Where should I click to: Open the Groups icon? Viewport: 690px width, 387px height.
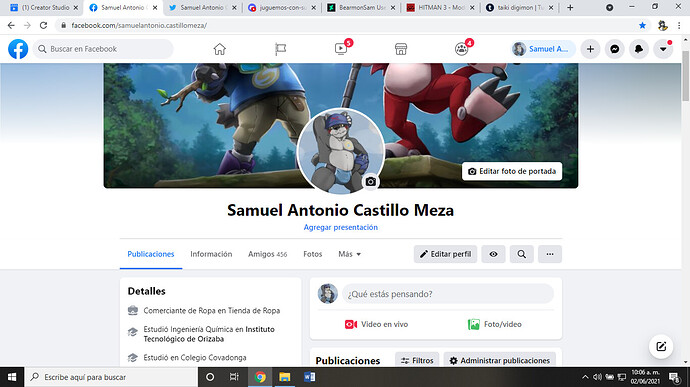coord(461,49)
